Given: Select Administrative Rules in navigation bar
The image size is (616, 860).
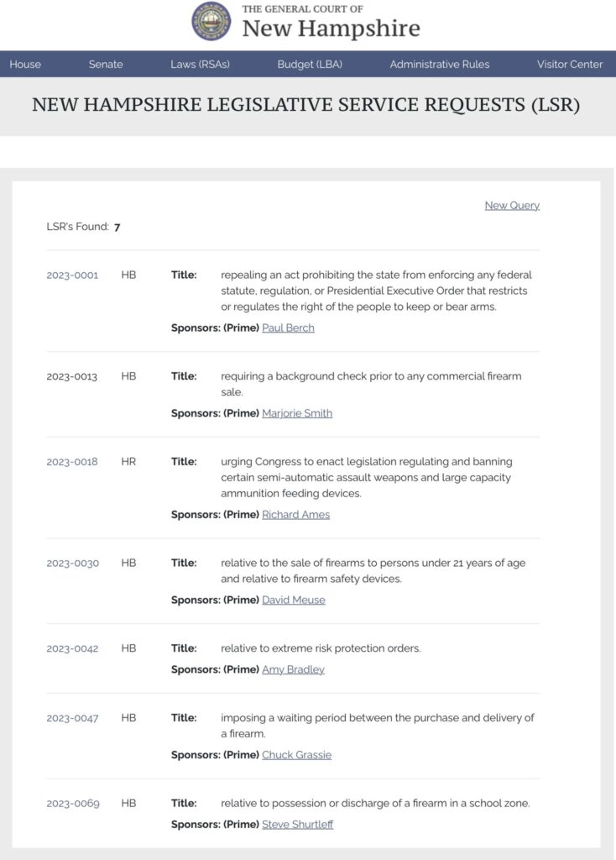Looking at the screenshot, I should tap(440, 64).
